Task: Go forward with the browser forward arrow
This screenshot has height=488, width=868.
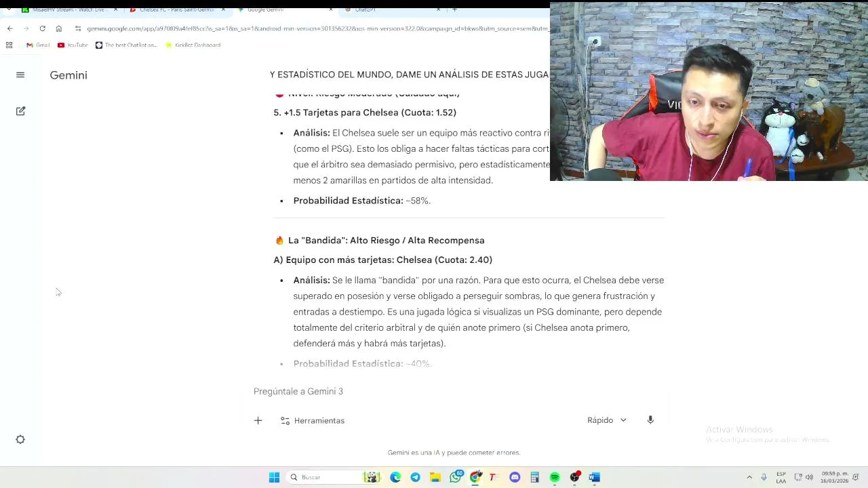Action: point(26,28)
